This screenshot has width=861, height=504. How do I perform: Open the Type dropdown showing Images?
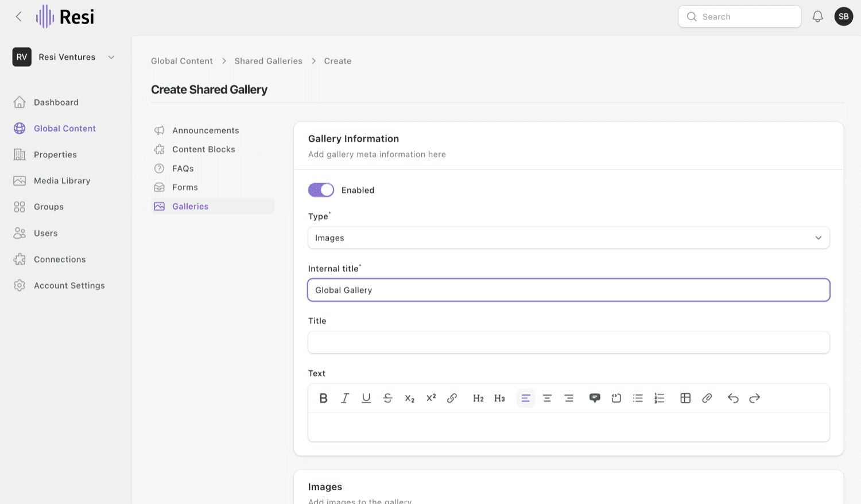click(569, 238)
